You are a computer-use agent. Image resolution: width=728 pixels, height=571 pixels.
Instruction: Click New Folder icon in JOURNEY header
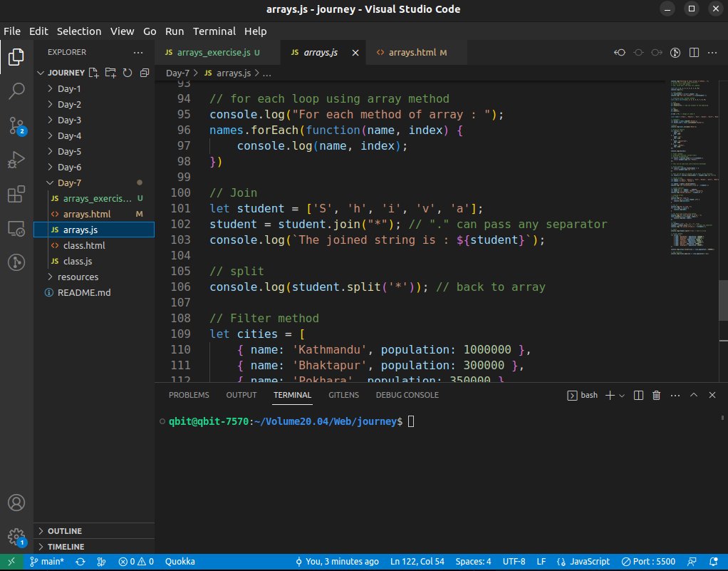(110, 73)
